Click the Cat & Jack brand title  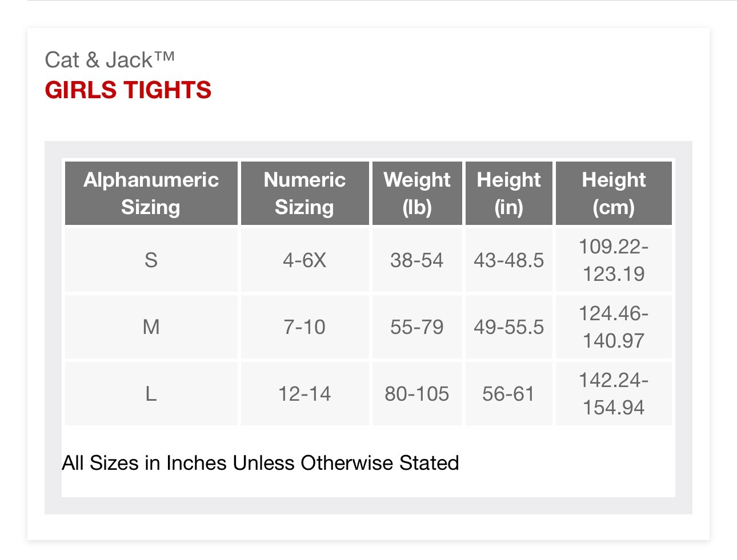(x=110, y=60)
